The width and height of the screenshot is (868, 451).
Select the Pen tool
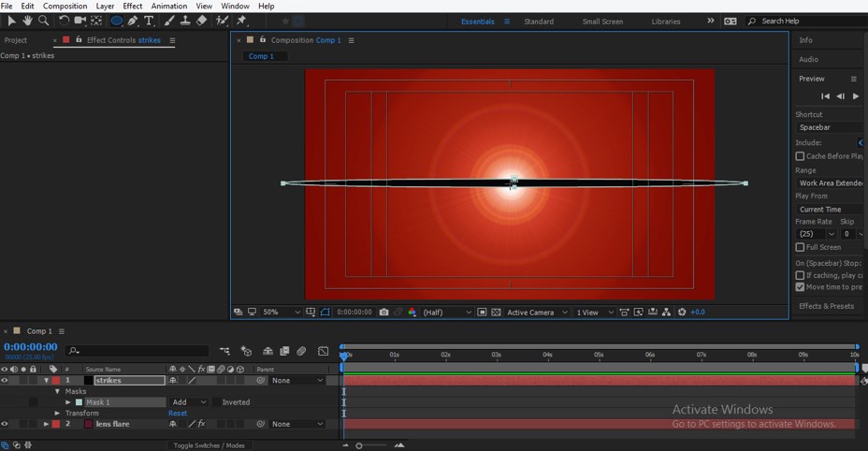(132, 22)
